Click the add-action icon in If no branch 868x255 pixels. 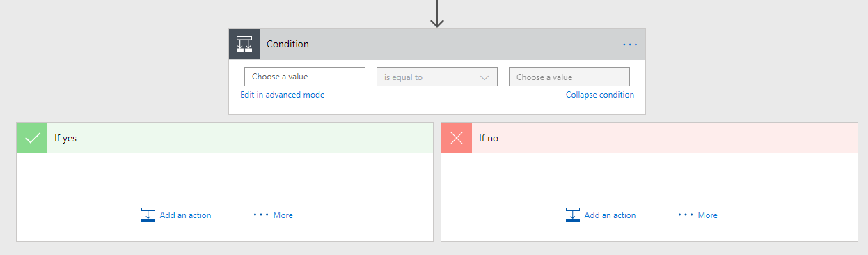[x=573, y=215]
